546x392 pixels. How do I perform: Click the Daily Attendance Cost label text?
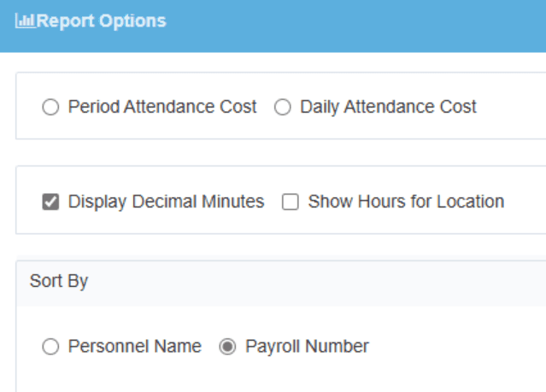[388, 108]
